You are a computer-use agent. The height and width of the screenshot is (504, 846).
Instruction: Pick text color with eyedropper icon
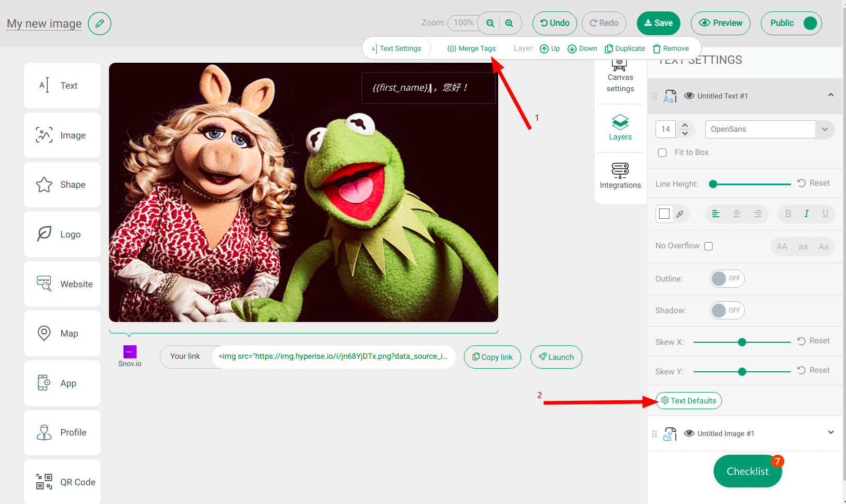tap(680, 214)
